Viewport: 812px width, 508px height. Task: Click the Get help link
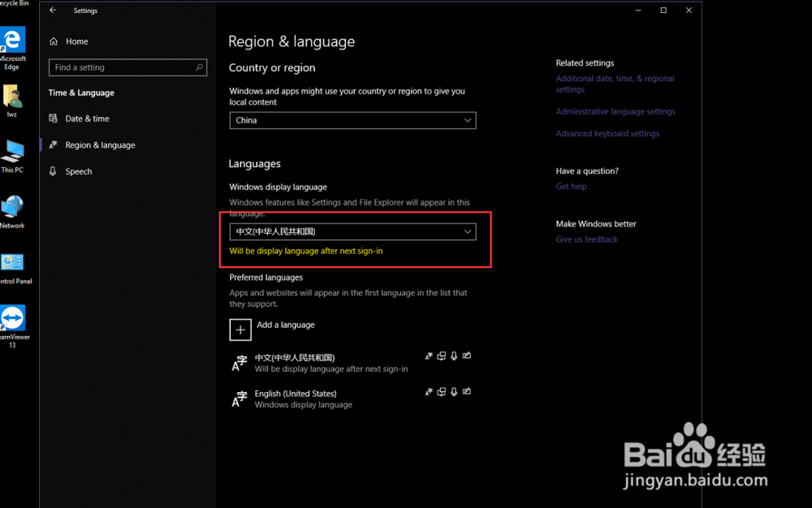(x=571, y=186)
